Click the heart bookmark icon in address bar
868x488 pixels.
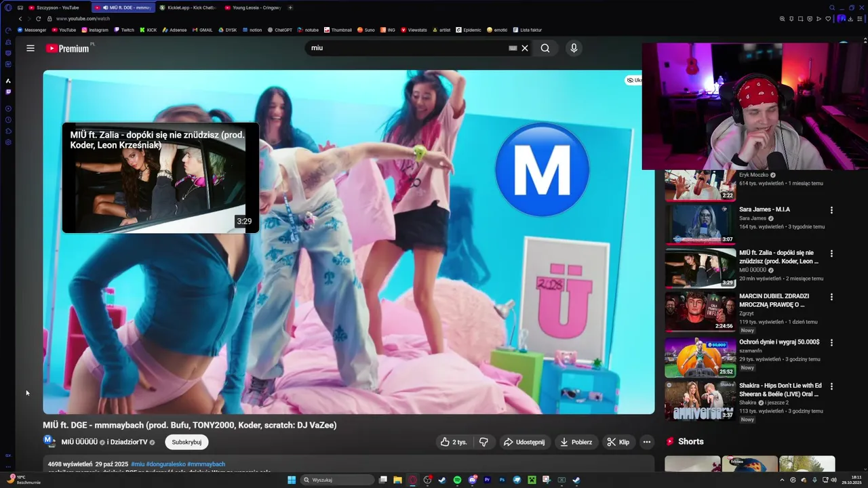[x=827, y=18]
